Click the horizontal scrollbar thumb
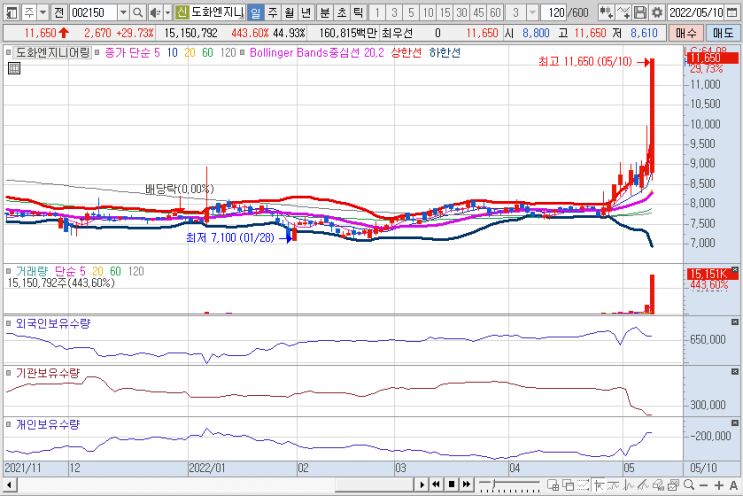The width and height of the screenshot is (743, 496). click(374, 485)
